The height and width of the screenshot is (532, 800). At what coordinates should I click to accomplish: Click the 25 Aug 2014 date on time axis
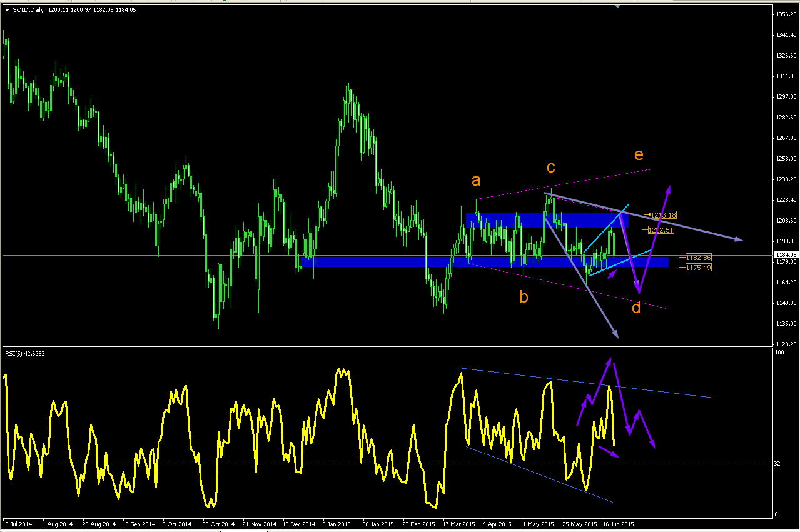pos(100,524)
